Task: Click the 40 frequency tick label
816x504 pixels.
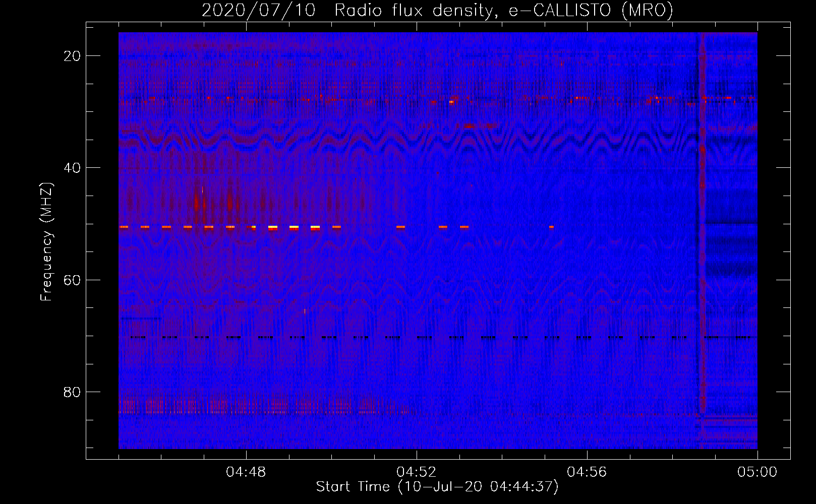Action: (x=73, y=168)
